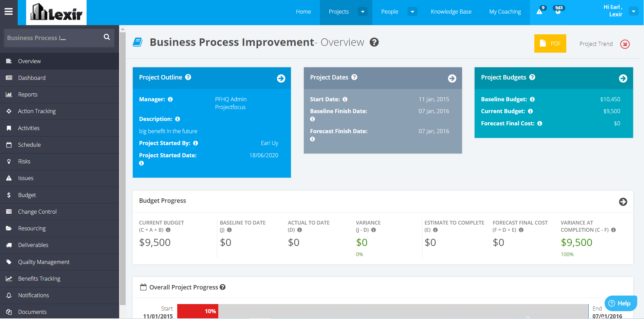The height and width of the screenshot is (319, 644).
Task: Open the 943 notifications icon
Action: (x=558, y=11)
